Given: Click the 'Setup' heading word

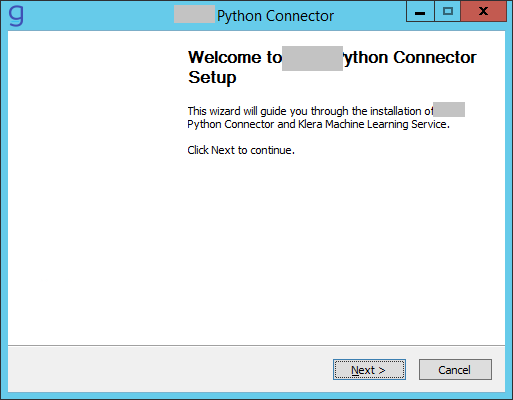Looking at the screenshot, I should point(212,78).
